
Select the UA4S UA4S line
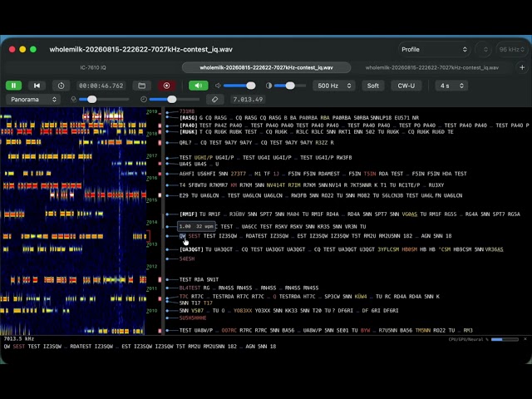(x=199, y=164)
